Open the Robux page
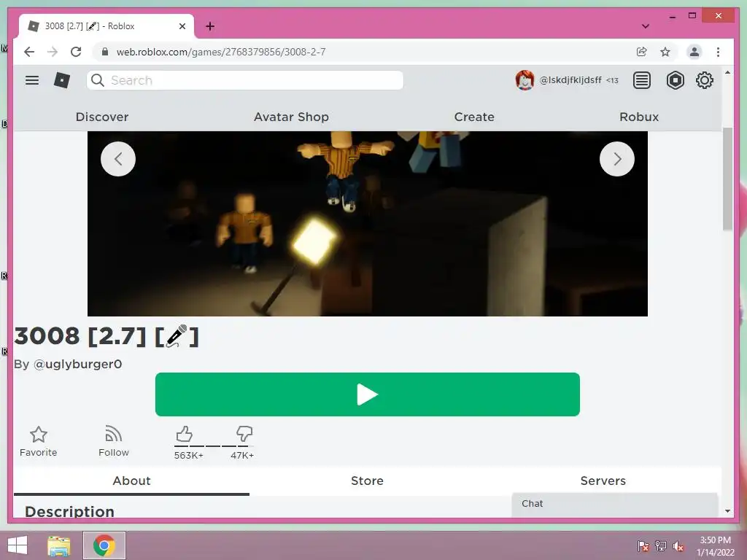The image size is (747, 560). coord(639,117)
